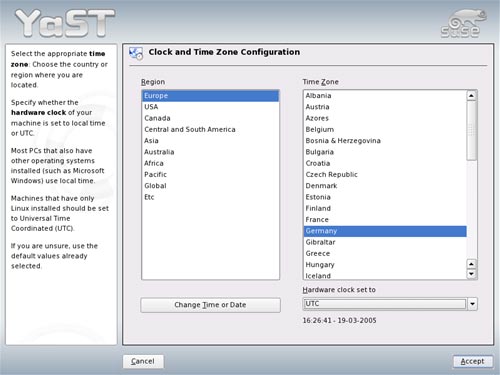Click the clock configuration icon beside the title

tap(136, 53)
